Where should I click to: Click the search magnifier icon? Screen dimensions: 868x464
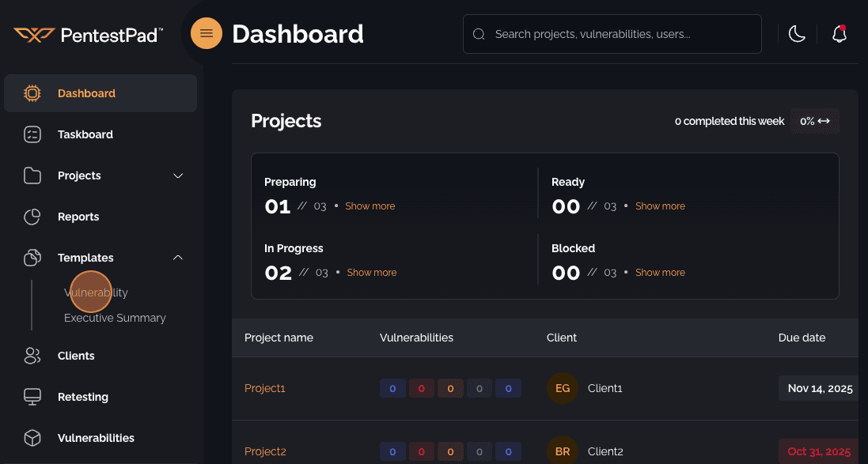coord(479,34)
